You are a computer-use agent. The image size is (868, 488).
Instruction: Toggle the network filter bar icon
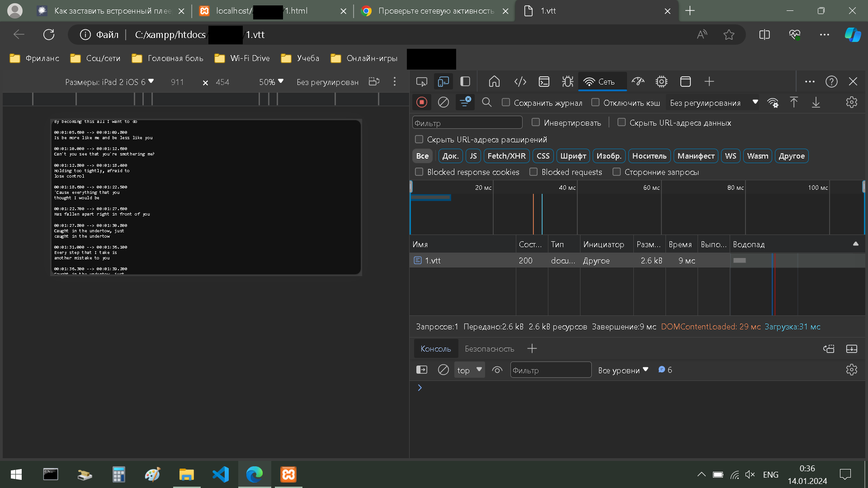465,103
